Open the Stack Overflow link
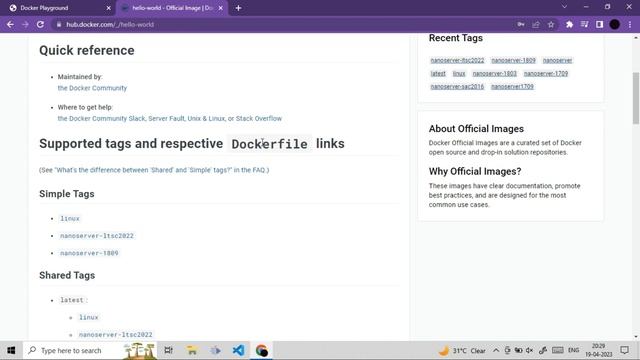Screen dimensions: 640x360 click(259, 118)
